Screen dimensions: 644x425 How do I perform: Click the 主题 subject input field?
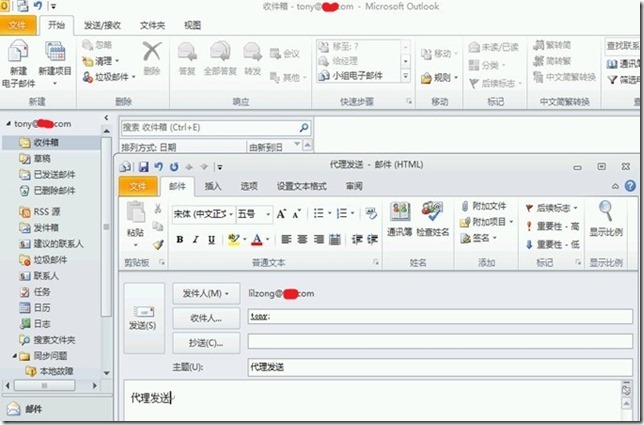click(x=440, y=367)
